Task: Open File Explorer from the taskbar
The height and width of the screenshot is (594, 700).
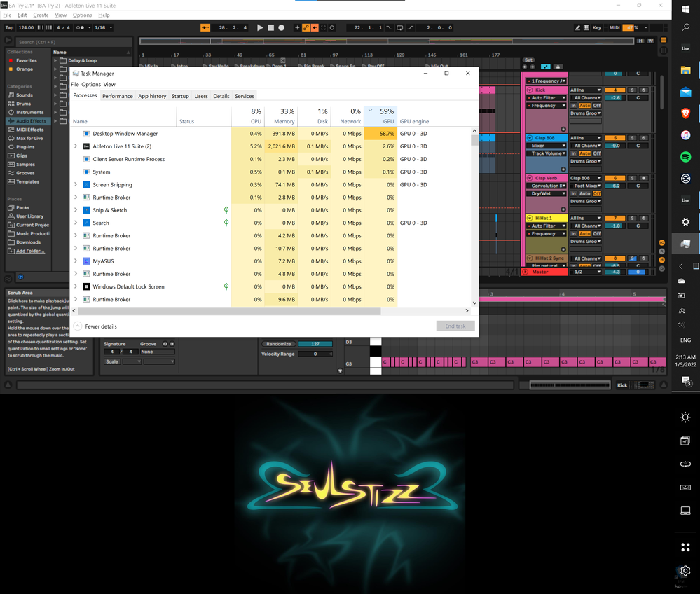Action: click(x=686, y=70)
